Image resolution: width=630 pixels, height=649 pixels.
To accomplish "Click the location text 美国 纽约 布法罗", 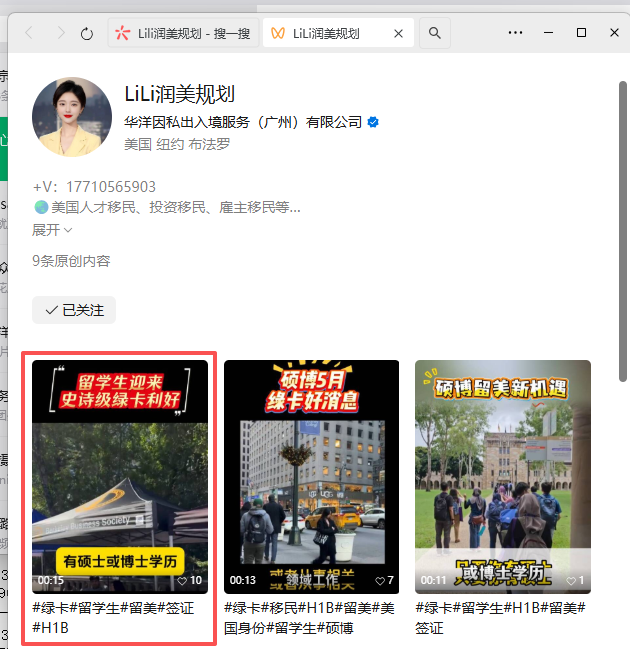I will point(177,144).
